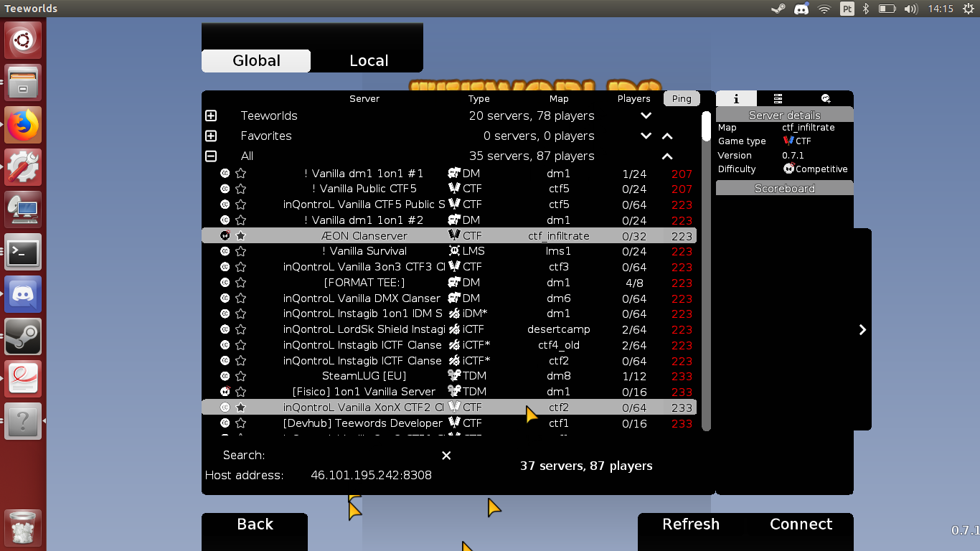Open the friends side tab

click(x=826, y=99)
